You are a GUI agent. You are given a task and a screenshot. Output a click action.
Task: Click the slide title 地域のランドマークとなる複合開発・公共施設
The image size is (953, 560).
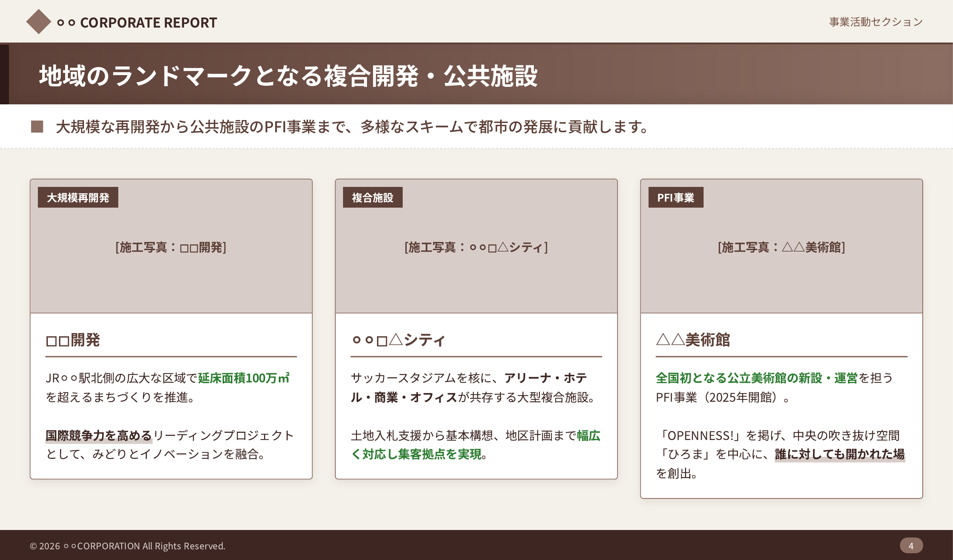pos(288,76)
